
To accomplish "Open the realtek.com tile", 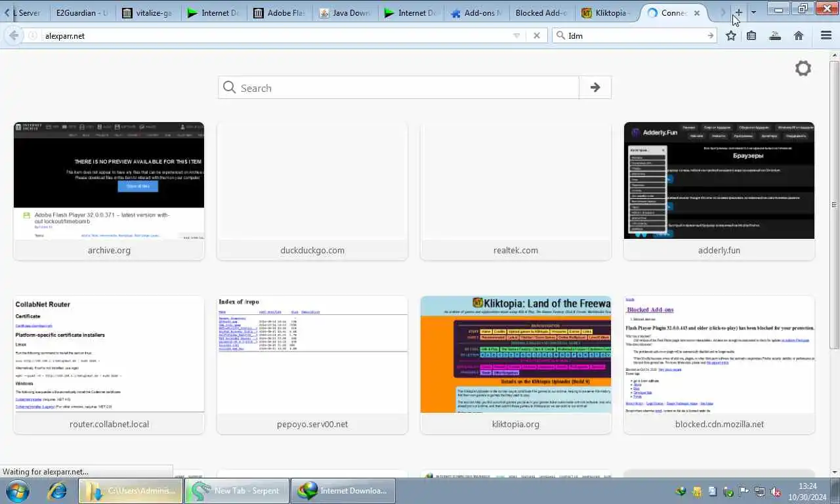I will (516, 191).
